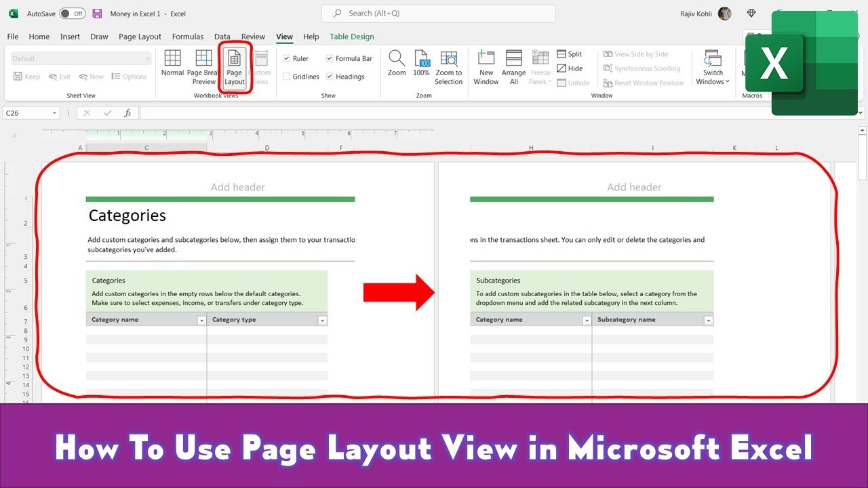The width and height of the screenshot is (868, 488).
Task: Click the Custom Views button
Action: click(x=260, y=67)
